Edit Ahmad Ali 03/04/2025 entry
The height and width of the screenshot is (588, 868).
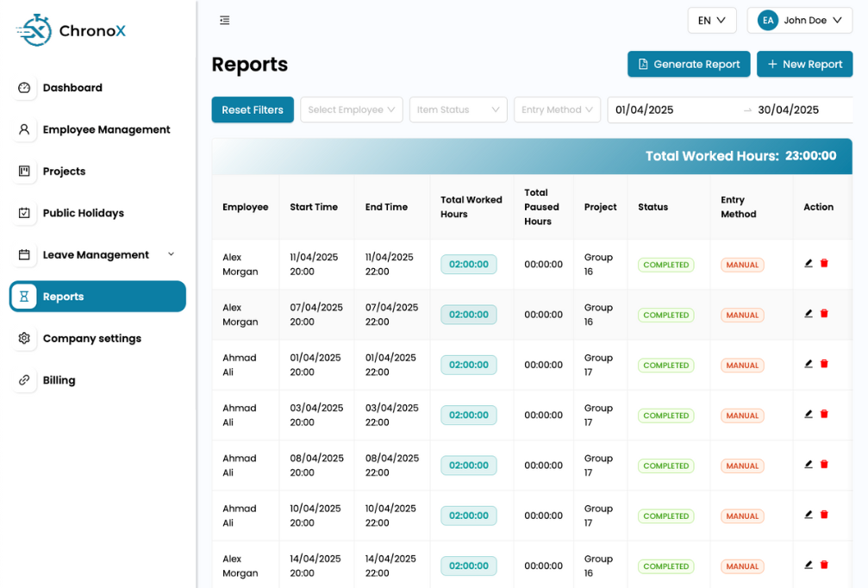809,415
